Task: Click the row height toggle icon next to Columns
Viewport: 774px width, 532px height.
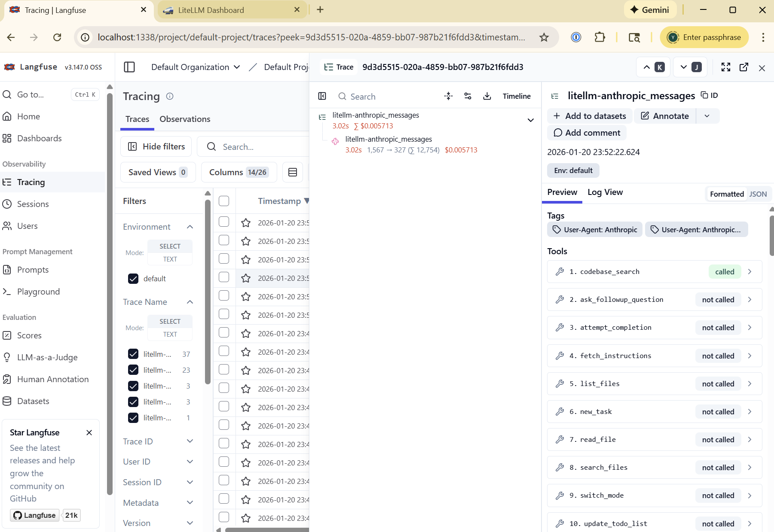Action: [293, 172]
